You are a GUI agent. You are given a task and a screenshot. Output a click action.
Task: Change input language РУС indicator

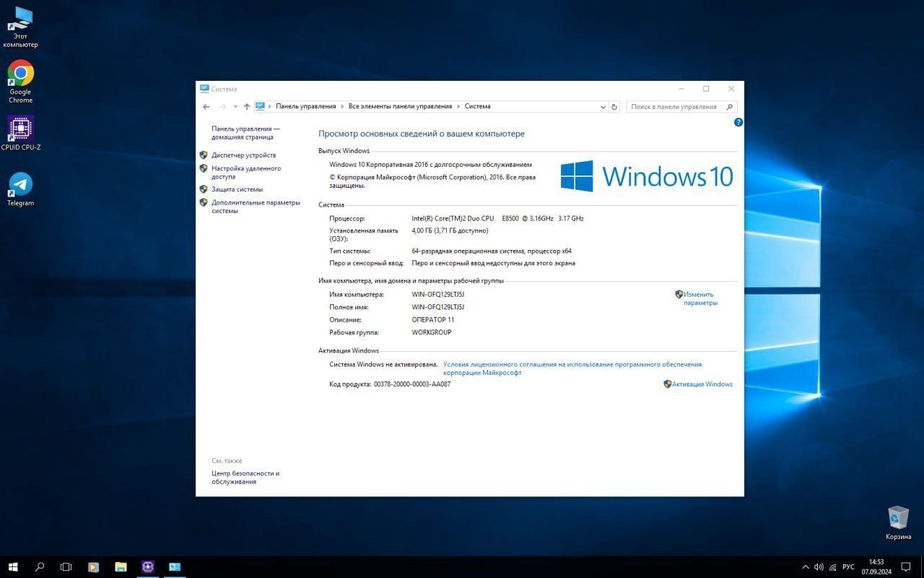(849, 567)
